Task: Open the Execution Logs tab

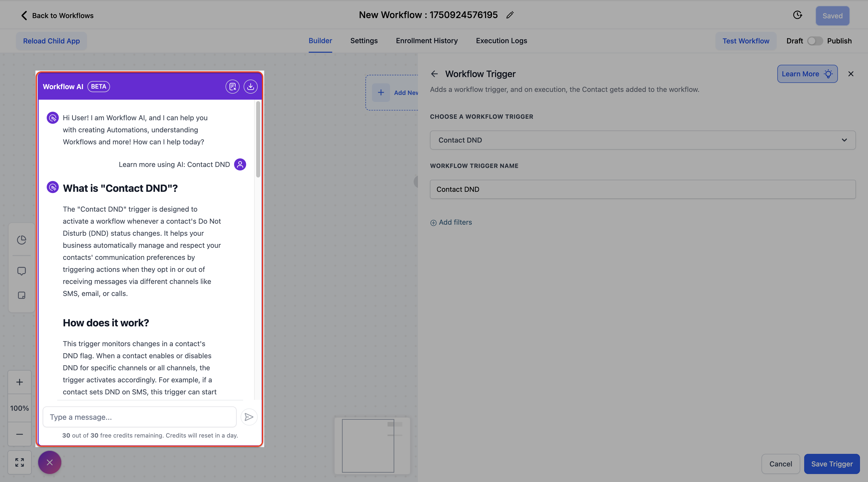Action: [x=501, y=41]
